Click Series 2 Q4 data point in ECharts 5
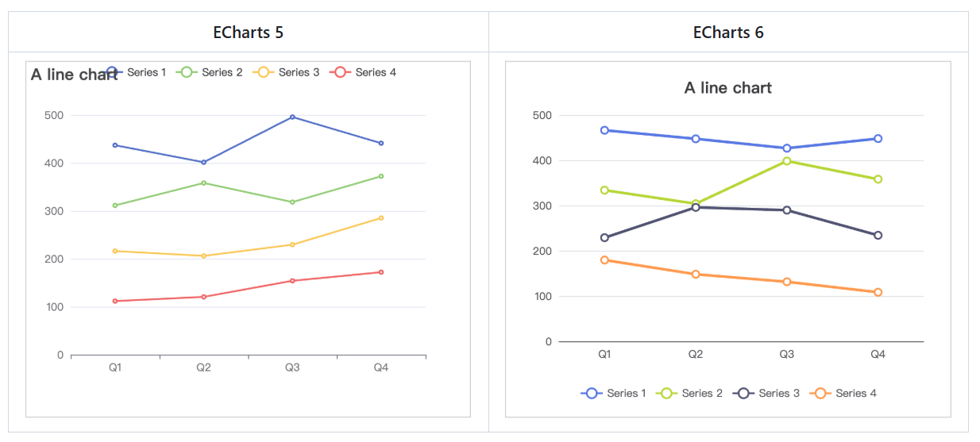The height and width of the screenshot is (442, 980). click(381, 176)
